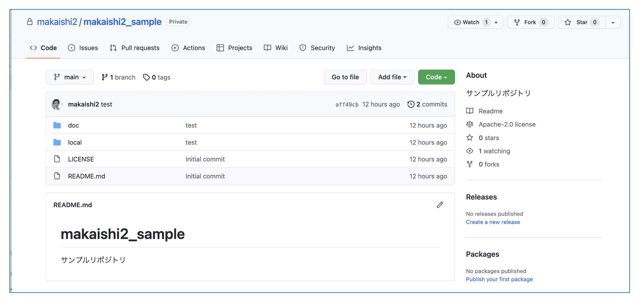
Task: Open the doc folder
Action: pyautogui.click(x=74, y=126)
